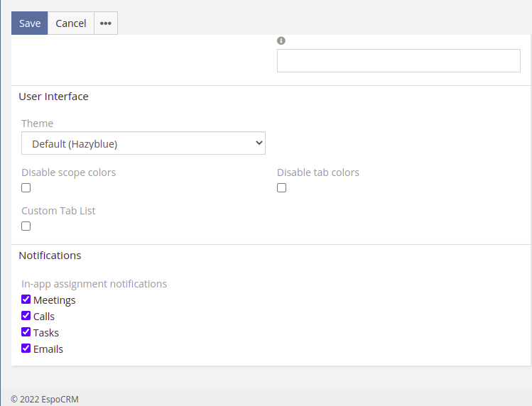The width and height of the screenshot is (532, 406).
Task: Tick the Disable tab colors checkbox
Action: click(282, 188)
